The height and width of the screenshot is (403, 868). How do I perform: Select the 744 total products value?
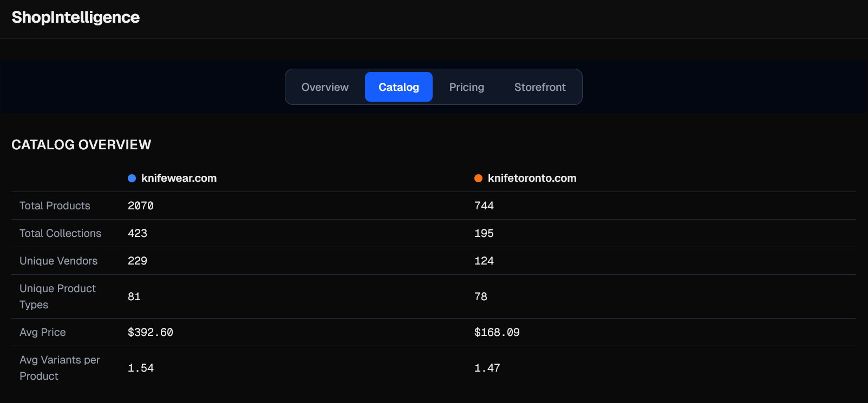484,206
